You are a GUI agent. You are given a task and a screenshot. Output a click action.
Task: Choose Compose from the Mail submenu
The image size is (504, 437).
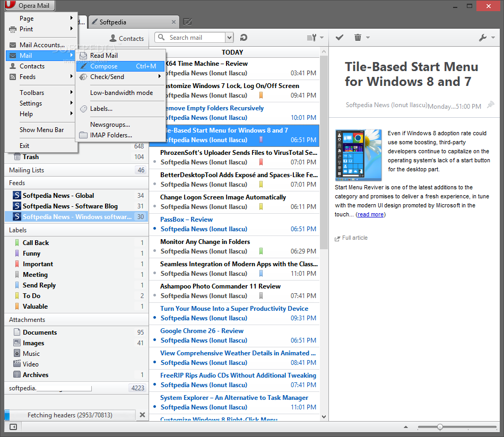120,66
